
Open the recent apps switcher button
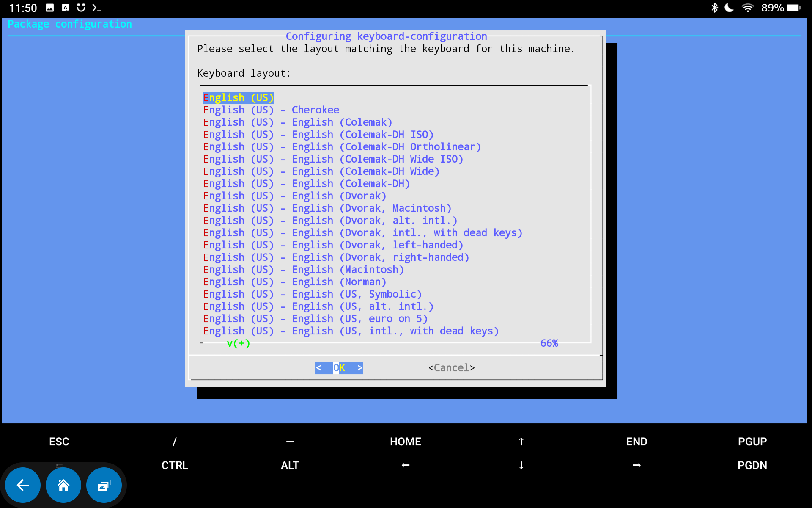point(104,485)
